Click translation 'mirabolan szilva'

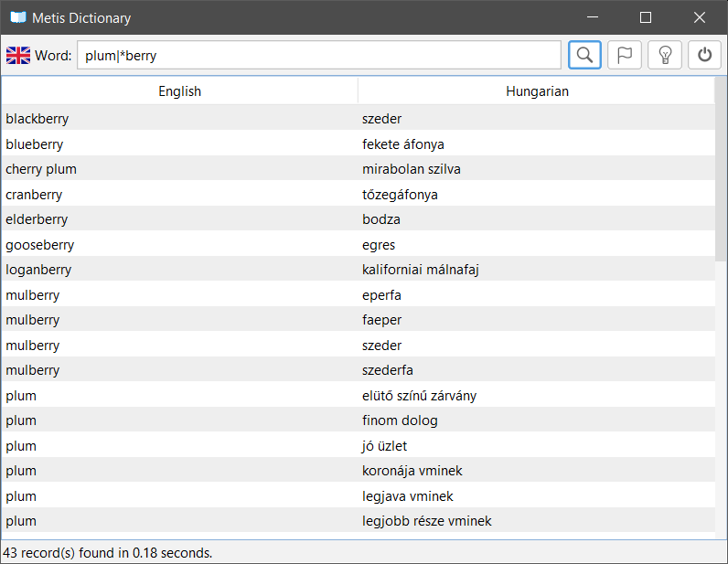[x=412, y=169]
